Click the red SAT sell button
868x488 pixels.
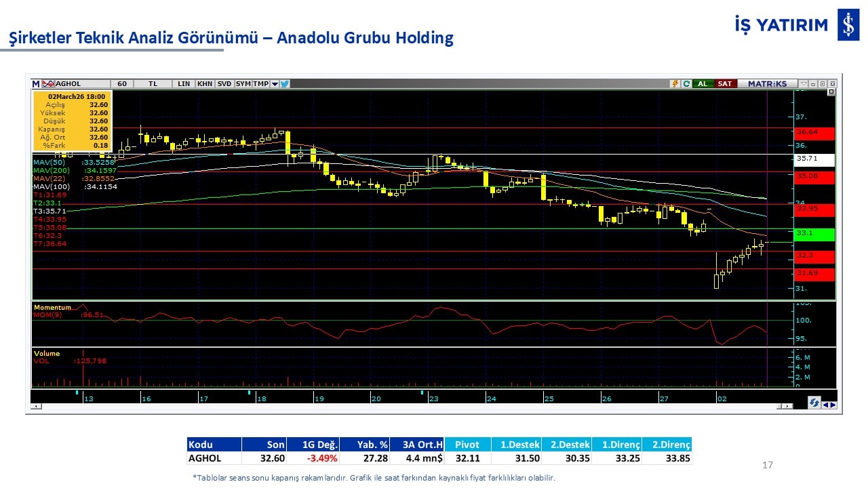pyautogui.click(x=725, y=84)
